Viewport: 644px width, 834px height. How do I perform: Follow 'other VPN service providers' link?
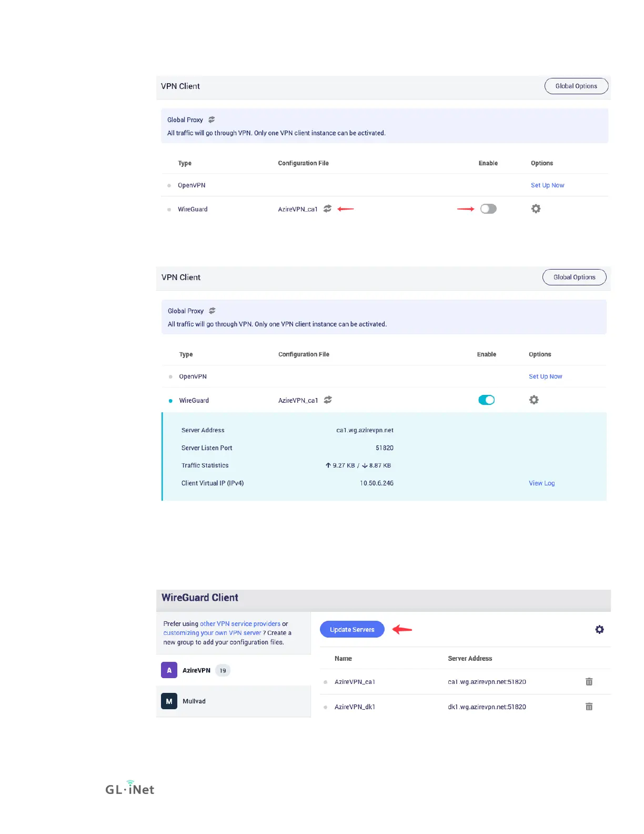[240, 624]
